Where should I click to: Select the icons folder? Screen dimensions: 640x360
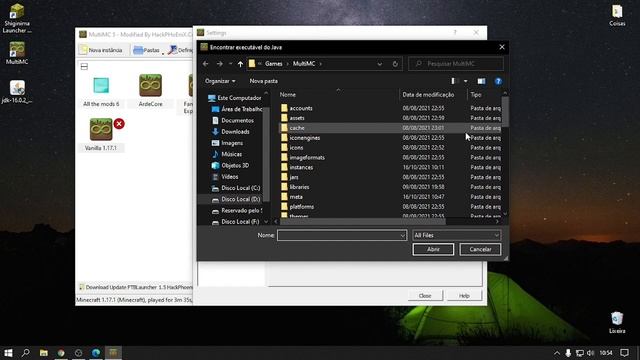tap(390, 147)
